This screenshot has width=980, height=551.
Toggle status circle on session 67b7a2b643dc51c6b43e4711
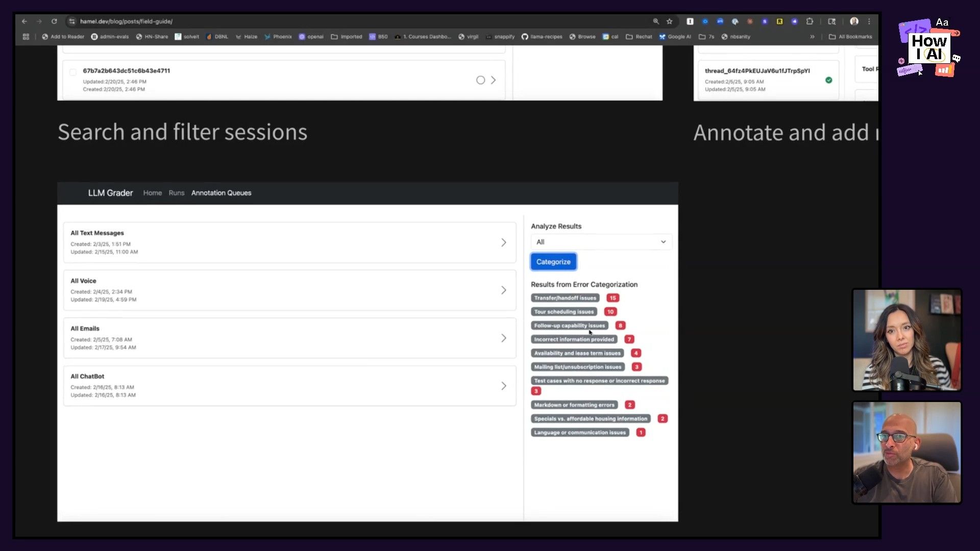coord(480,80)
